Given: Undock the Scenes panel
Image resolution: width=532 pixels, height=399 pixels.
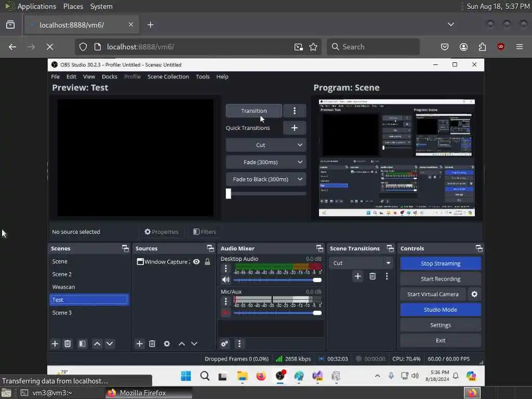Looking at the screenshot, I should pyautogui.click(x=125, y=248).
